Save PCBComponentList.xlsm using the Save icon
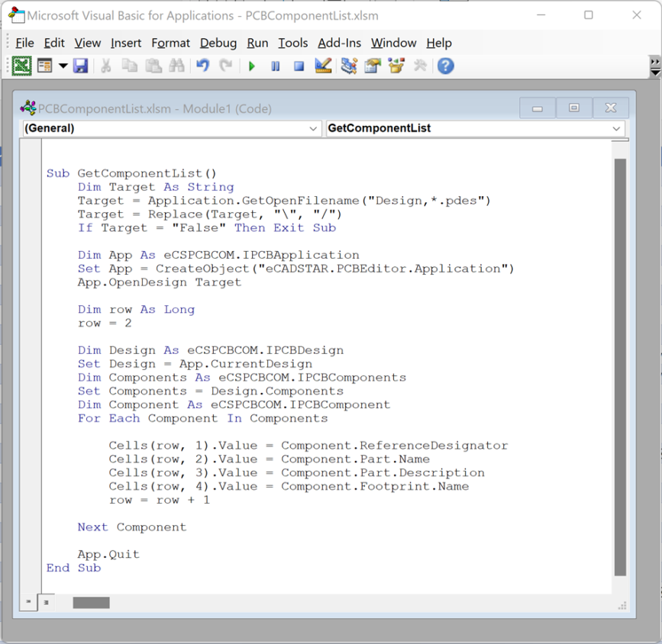This screenshot has width=662, height=644. (x=80, y=66)
